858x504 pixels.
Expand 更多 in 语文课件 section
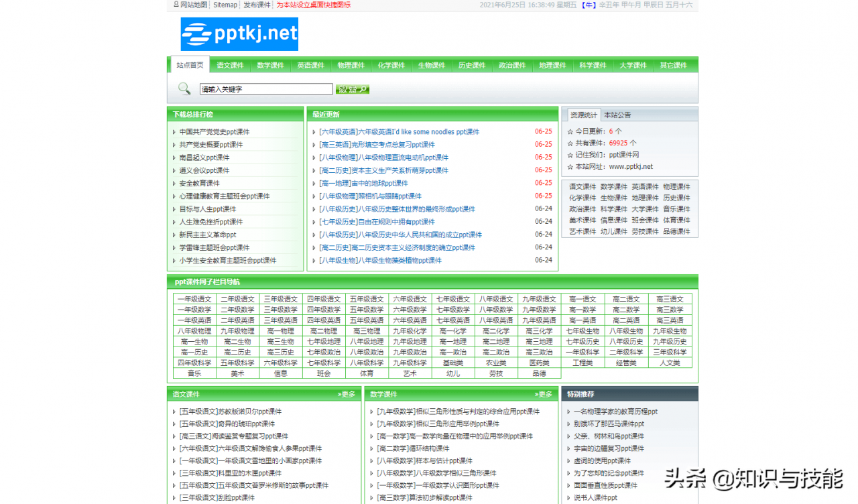click(x=347, y=394)
